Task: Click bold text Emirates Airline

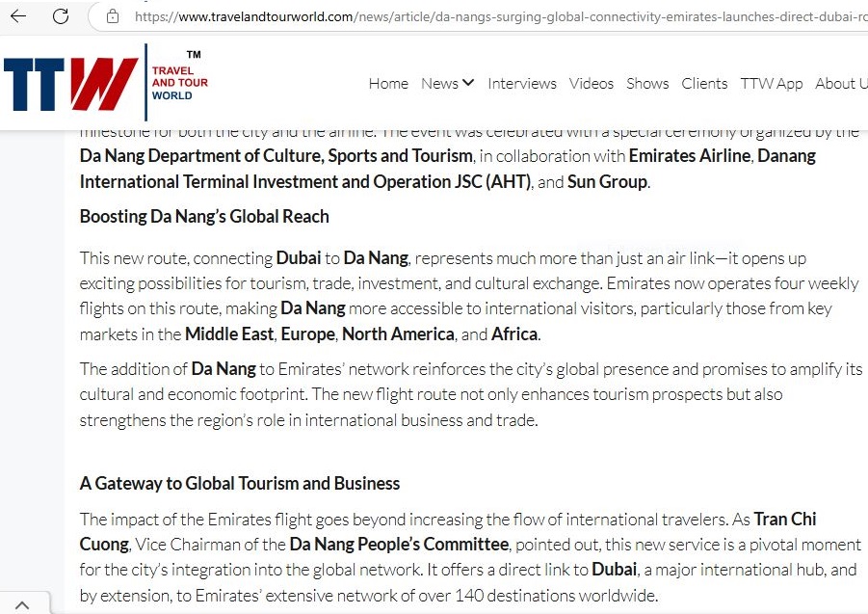Action: (x=690, y=156)
